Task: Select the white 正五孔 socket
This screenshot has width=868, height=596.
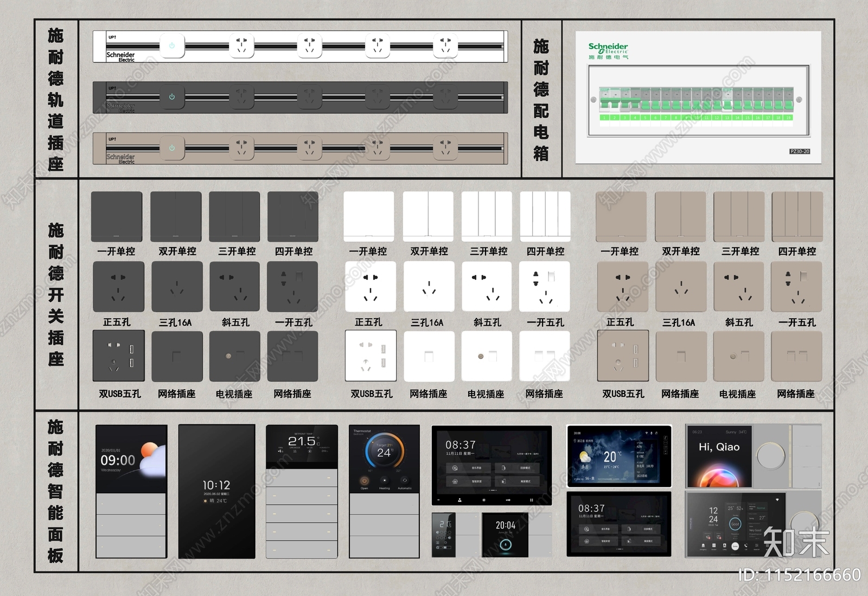Action: tap(370, 287)
